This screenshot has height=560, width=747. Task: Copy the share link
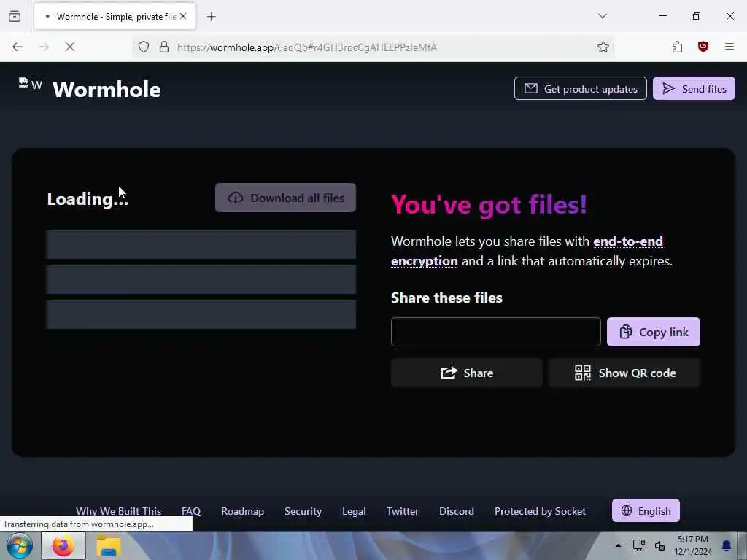click(x=653, y=332)
